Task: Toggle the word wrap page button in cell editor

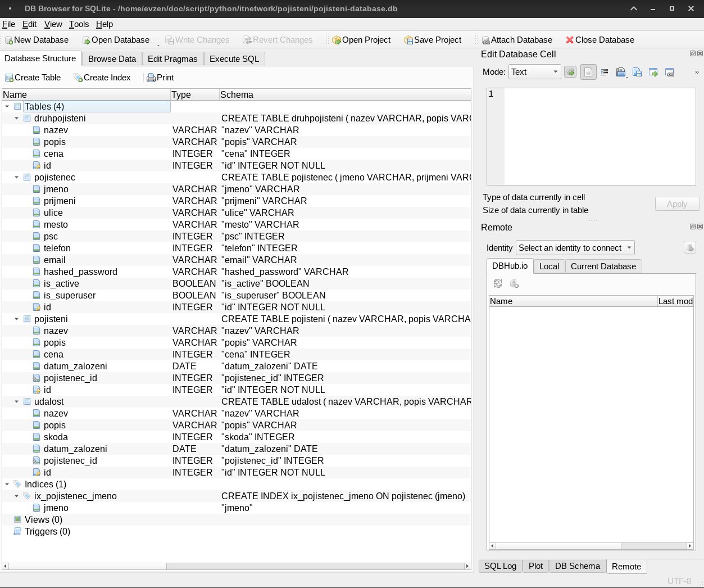Action: tap(588, 73)
